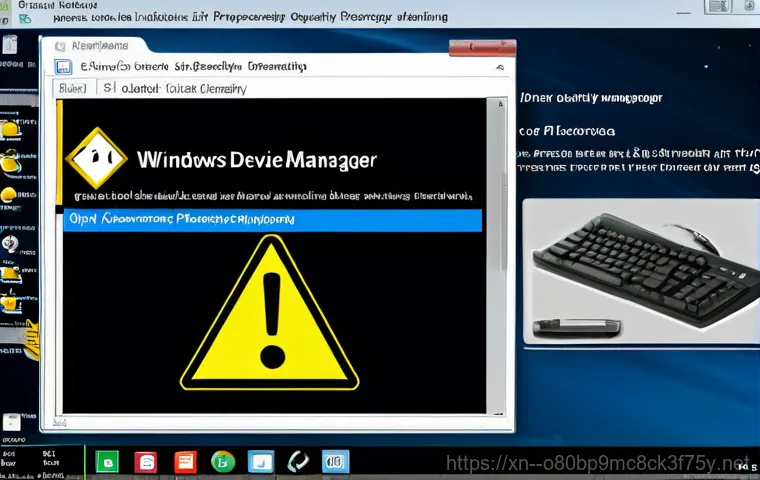Open the second yellow desktop icon

click(x=10, y=163)
